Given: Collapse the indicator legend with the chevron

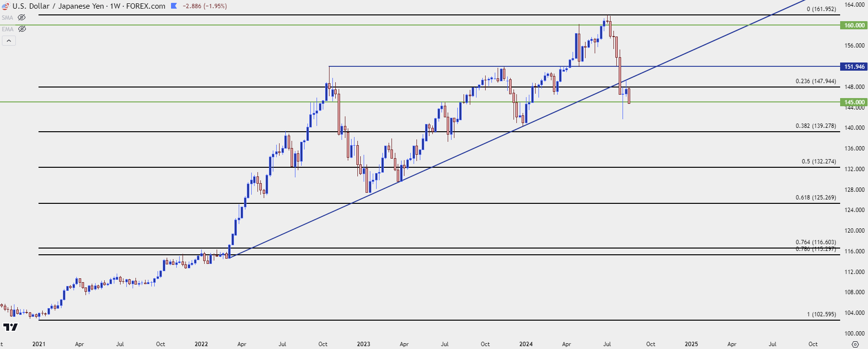Looking at the screenshot, I should 9,41.
